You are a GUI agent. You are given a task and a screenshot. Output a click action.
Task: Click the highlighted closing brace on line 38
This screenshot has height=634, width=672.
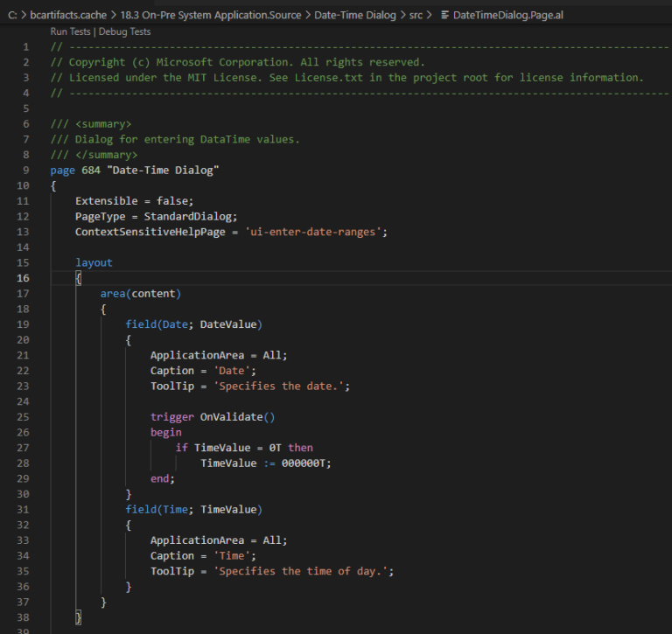click(78, 617)
